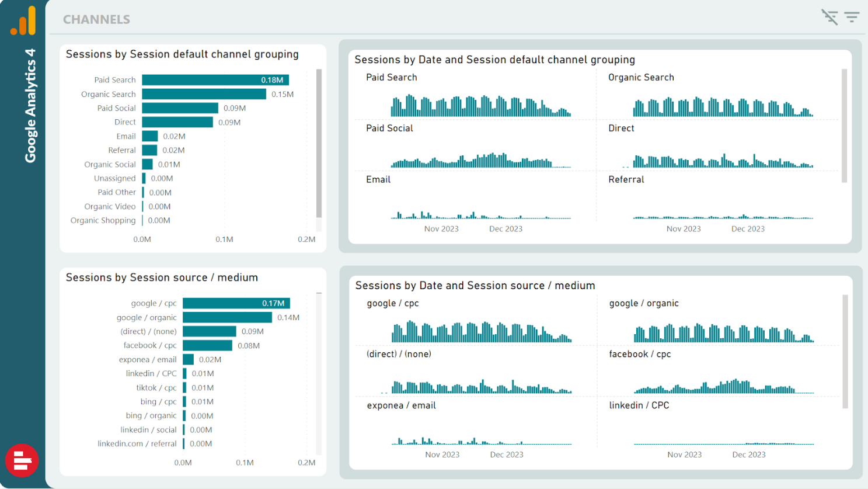Click the channel grouping trend charts scrollbar
This screenshot has height=489, width=868.
[844, 126]
